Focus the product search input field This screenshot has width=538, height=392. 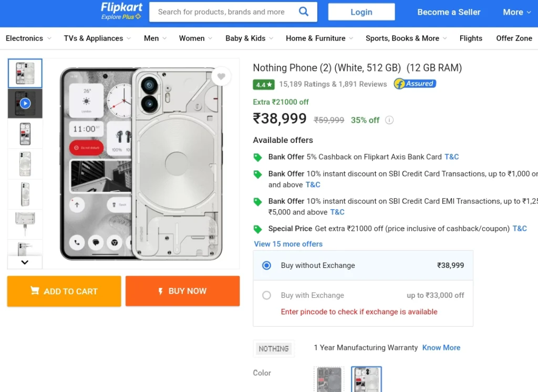pyautogui.click(x=221, y=12)
